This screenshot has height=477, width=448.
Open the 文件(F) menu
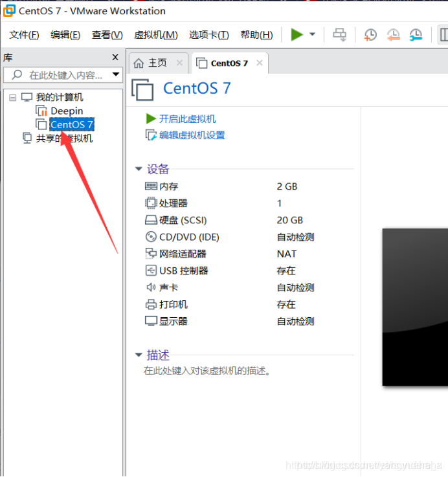24,35
